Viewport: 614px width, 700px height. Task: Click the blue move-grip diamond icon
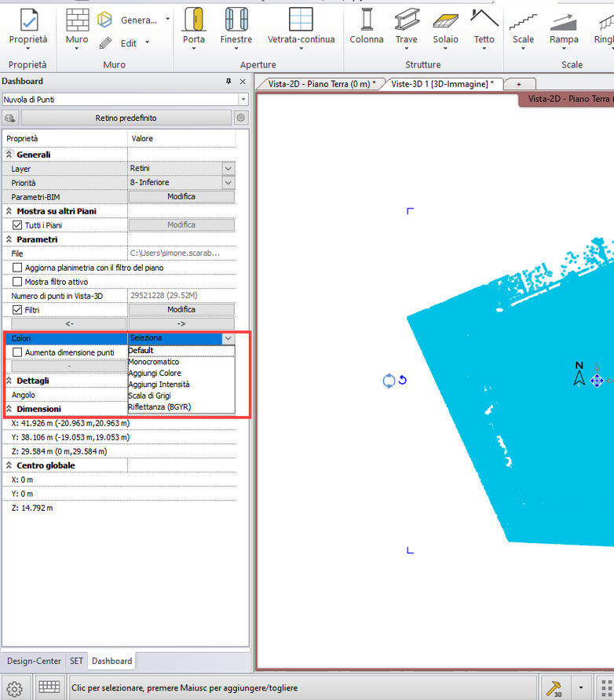(597, 381)
